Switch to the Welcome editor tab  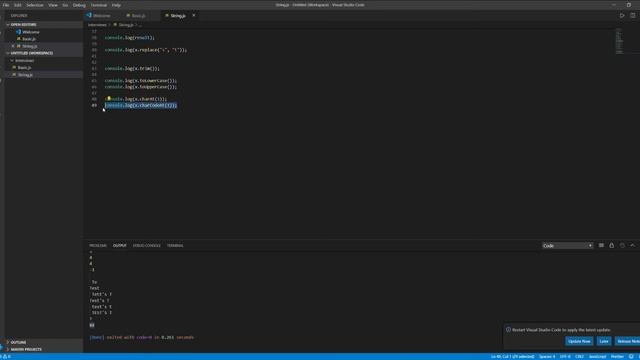click(102, 16)
